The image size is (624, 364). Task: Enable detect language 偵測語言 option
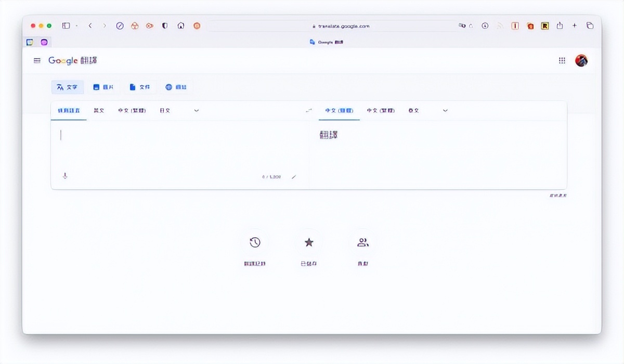(x=68, y=110)
